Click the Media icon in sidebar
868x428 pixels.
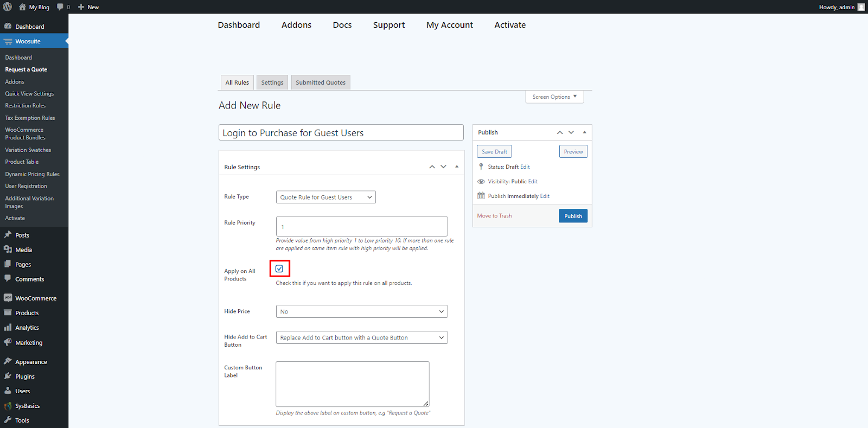[8, 250]
